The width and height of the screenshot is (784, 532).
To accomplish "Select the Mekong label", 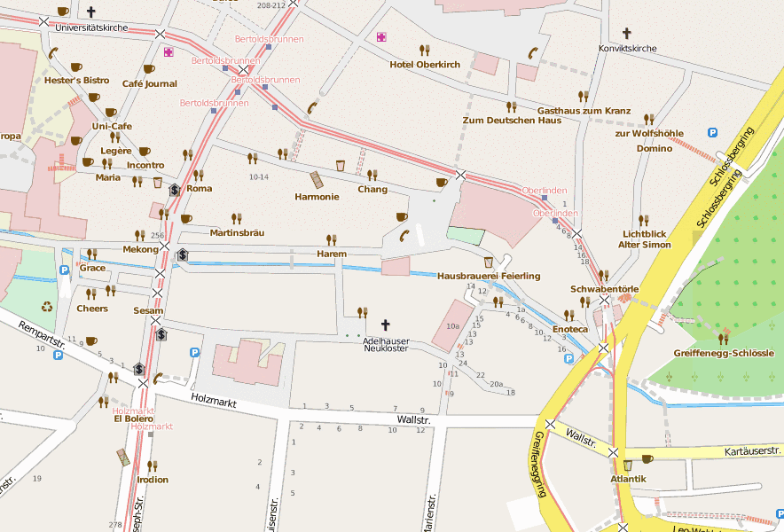I will (x=140, y=249).
